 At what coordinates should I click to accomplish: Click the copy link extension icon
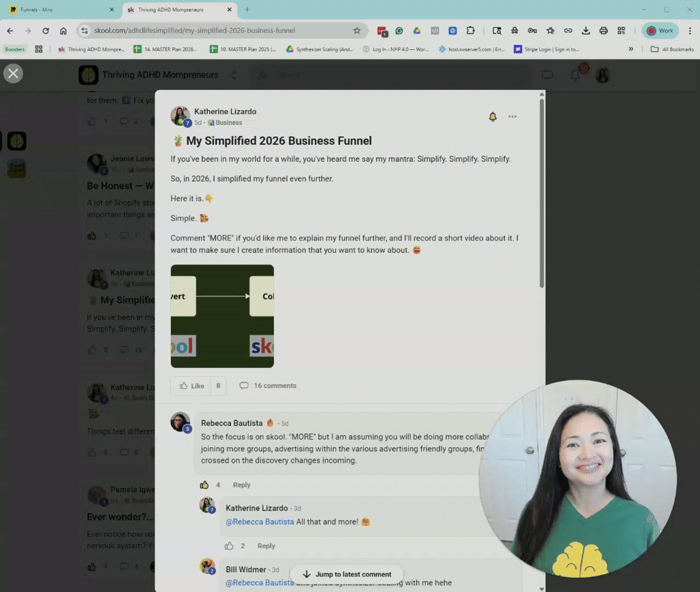click(x=568, y=30)
